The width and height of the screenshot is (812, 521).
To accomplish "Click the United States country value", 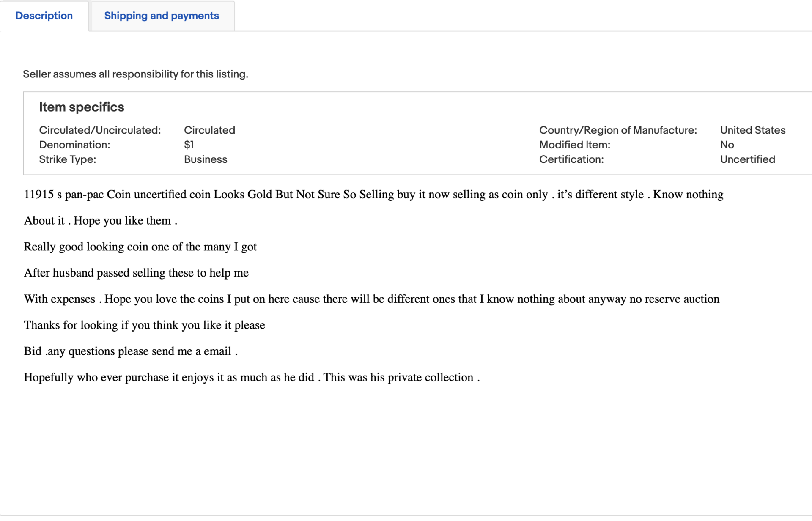I will pyautogui.click(x=752, y=130).
